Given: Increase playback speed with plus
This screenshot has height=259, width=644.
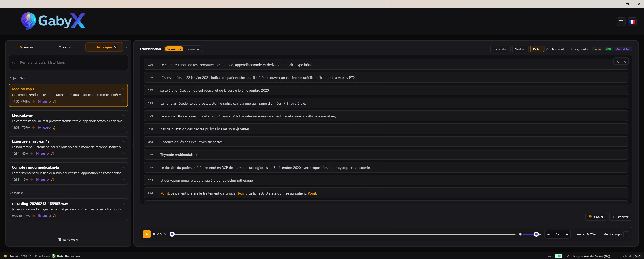Looking at the screenshot, I should [567, 234].
